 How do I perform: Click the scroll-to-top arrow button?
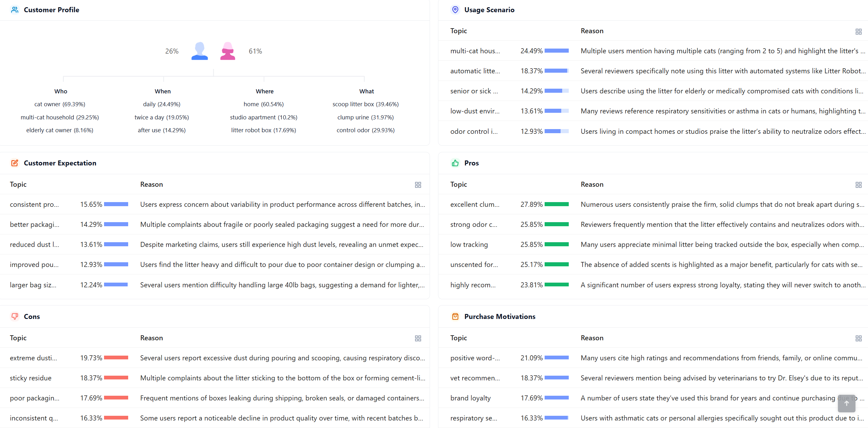[x=846, y=403]
